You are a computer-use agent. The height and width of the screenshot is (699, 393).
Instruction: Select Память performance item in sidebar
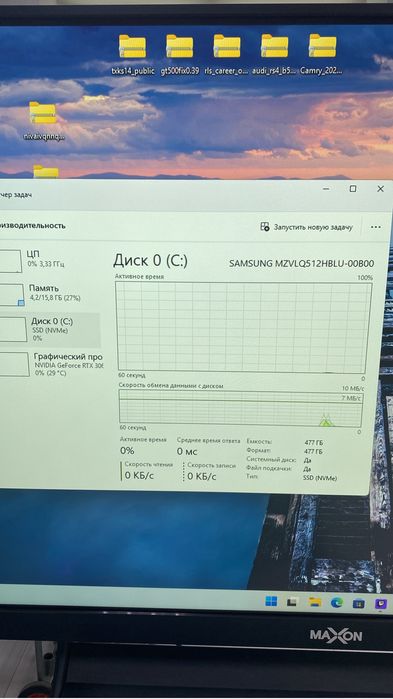click(x=49, y=294)
